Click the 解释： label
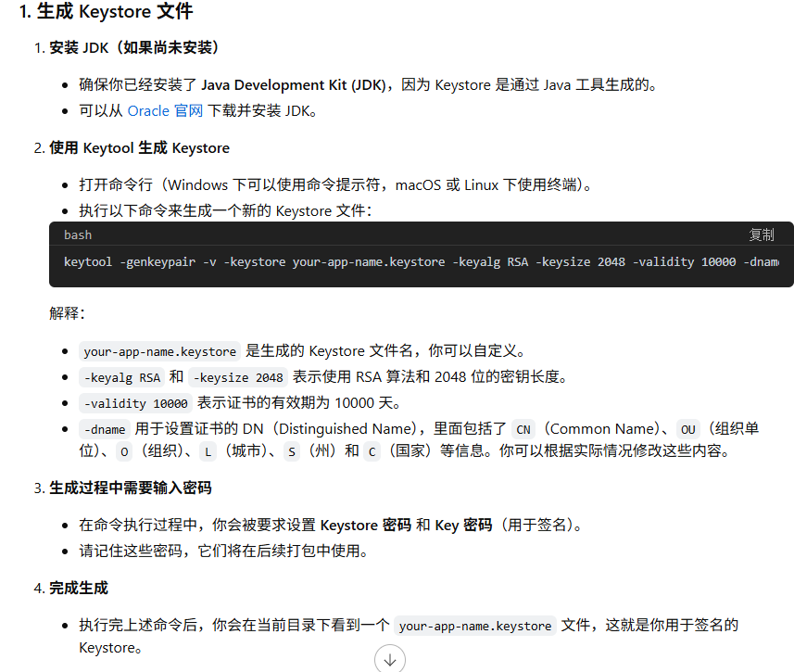794x672 pixels. point(67,313)
